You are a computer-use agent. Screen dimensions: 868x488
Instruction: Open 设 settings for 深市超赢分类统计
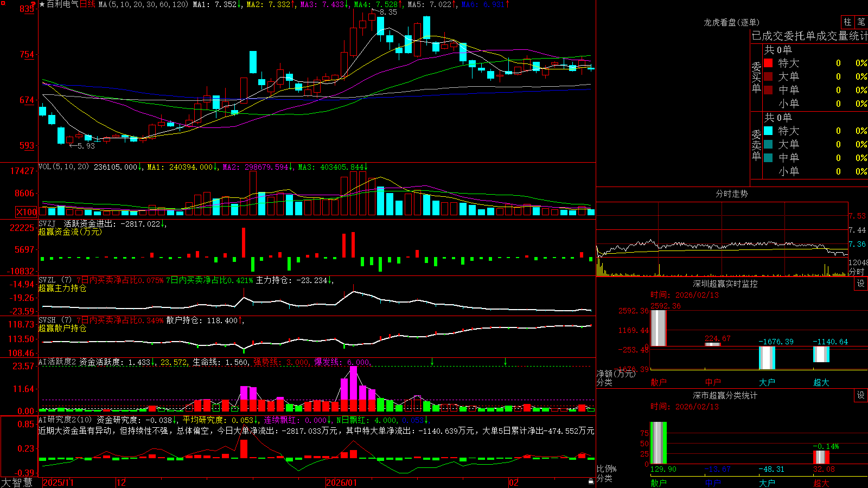[x=861, y=395]
